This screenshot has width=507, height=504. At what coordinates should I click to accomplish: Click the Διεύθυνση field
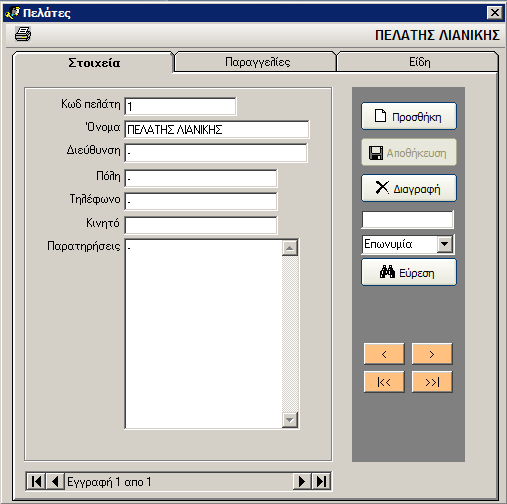pyautogui.click(x=216, y=153)
